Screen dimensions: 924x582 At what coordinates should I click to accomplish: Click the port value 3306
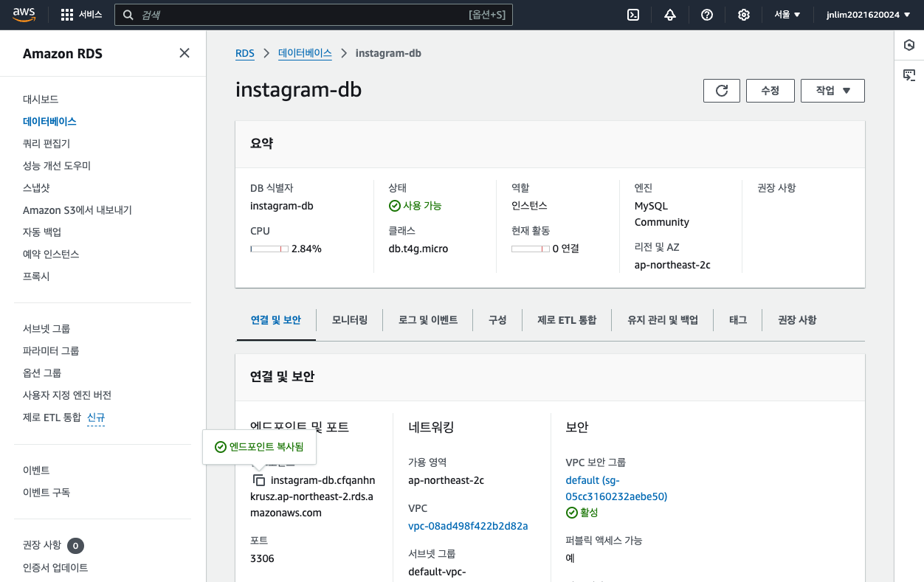coord(262,558)
